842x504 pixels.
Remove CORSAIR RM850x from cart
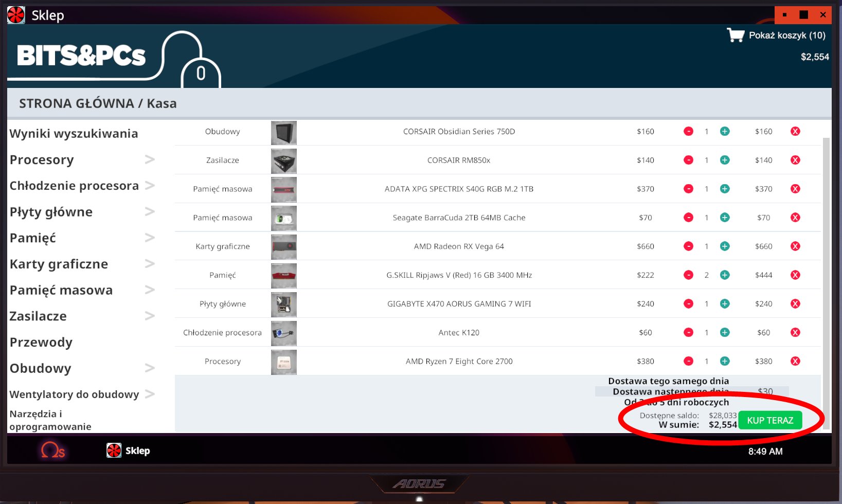(x=795, y=160)
